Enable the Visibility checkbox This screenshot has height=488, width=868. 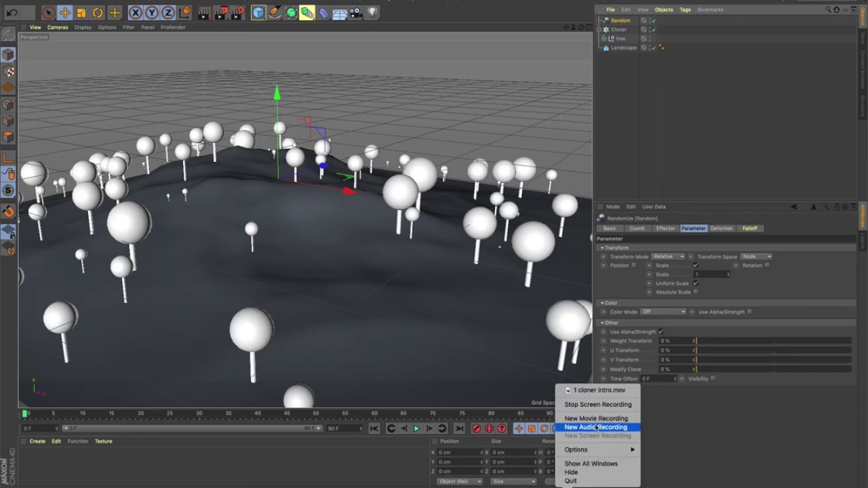pyautogui.click(x=713, y=379)
